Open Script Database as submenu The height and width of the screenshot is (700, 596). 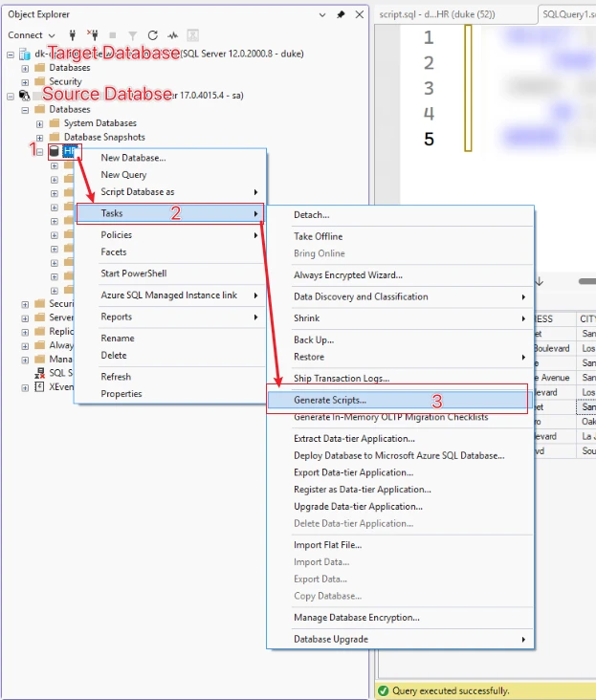pyautogui.click(x=169, y=192)
